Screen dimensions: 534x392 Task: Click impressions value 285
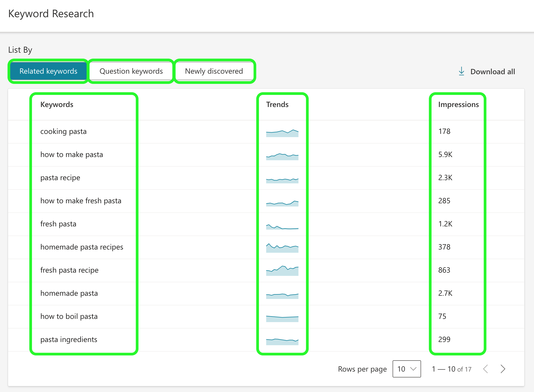(x=444, y=201)
